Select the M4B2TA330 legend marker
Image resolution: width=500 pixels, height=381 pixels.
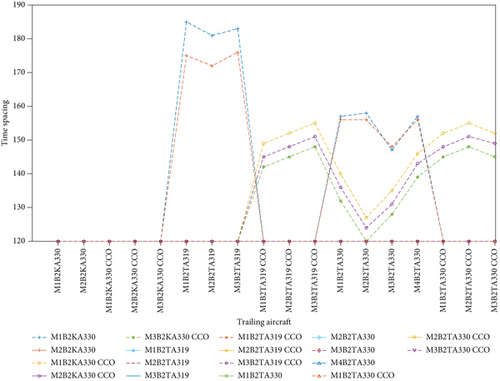click(319, 363)
